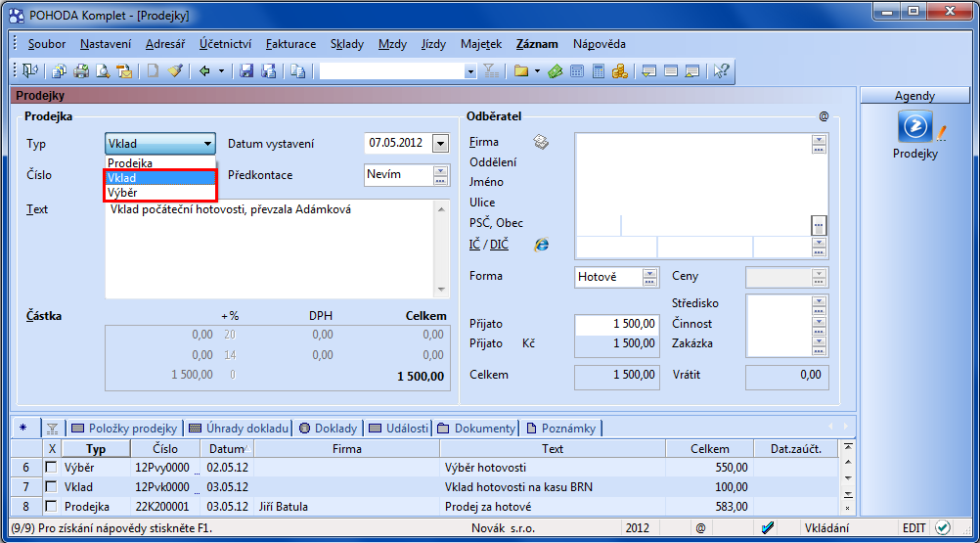Click the send by email icon
The width and height of the screenshot is (980, 543).
124,71
